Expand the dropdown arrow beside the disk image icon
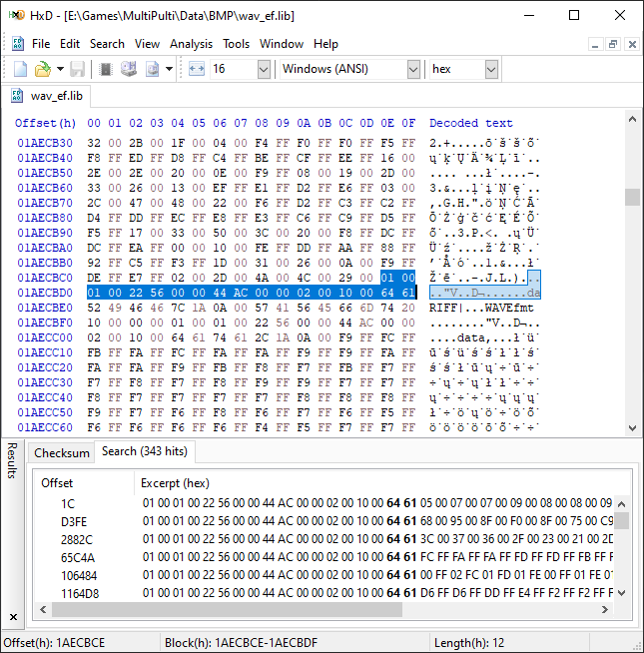Screen dimensions: 644x653 (x=169, y=69)
